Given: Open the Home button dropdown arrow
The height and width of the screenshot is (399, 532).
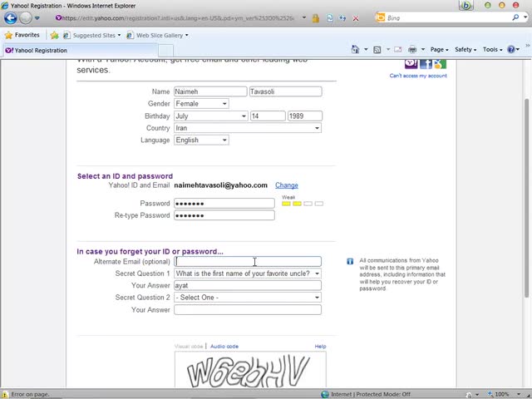Looking at the screenshot, I should pos(366,50).
